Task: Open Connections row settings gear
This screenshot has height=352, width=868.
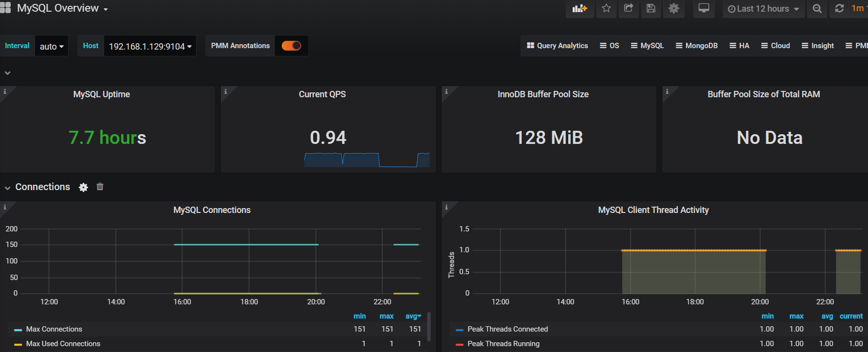Action: click(84, 187)
